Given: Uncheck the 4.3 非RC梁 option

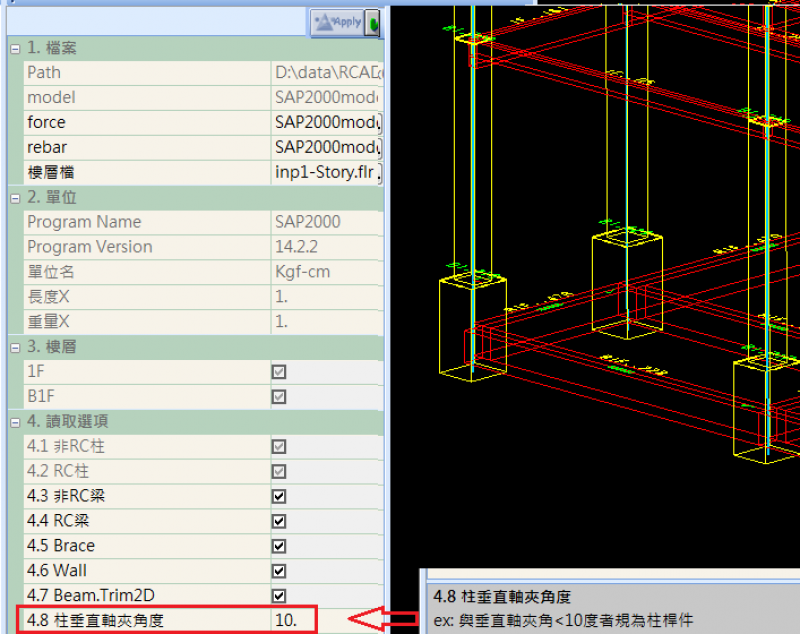Looking at the screenshot, I should pyautogui.click(x=279, y=496).
